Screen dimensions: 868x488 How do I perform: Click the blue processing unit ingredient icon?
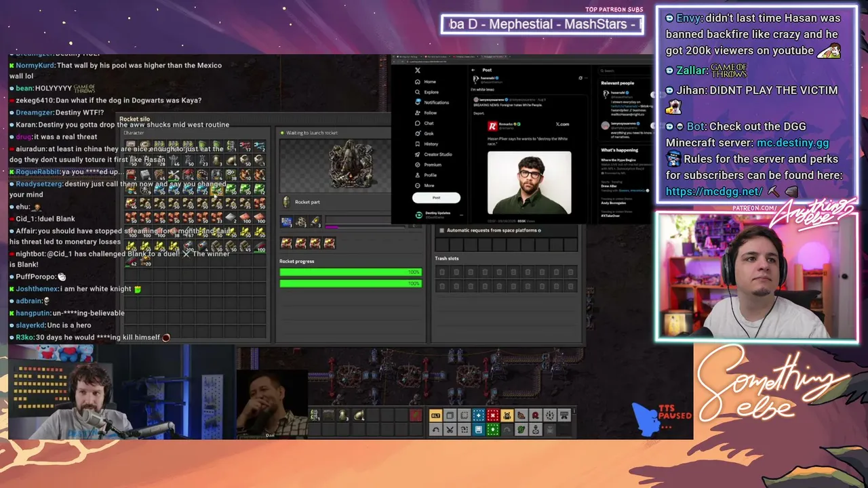pyautogui.click(x=286, y=222)
